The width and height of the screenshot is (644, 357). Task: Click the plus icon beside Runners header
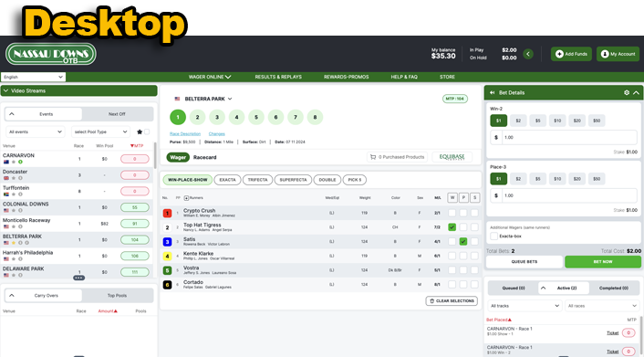pyautogui.click(x=186, y=198)
